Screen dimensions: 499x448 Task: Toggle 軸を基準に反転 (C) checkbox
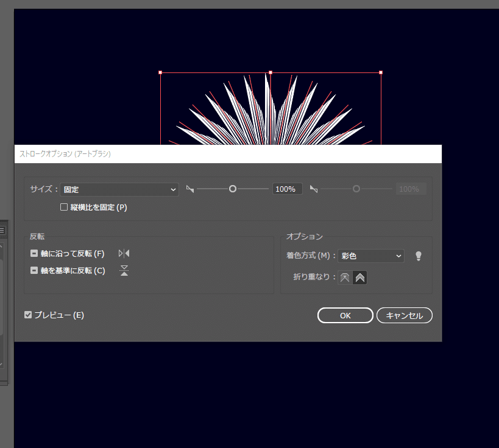pyautogui.click(x=34, y=271)
